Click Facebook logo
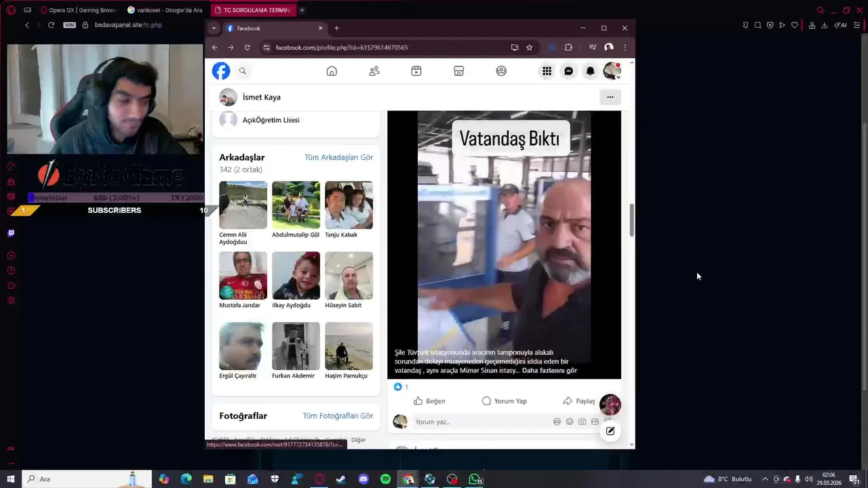This screenshot has height=488, width=868. pos(221,71)
